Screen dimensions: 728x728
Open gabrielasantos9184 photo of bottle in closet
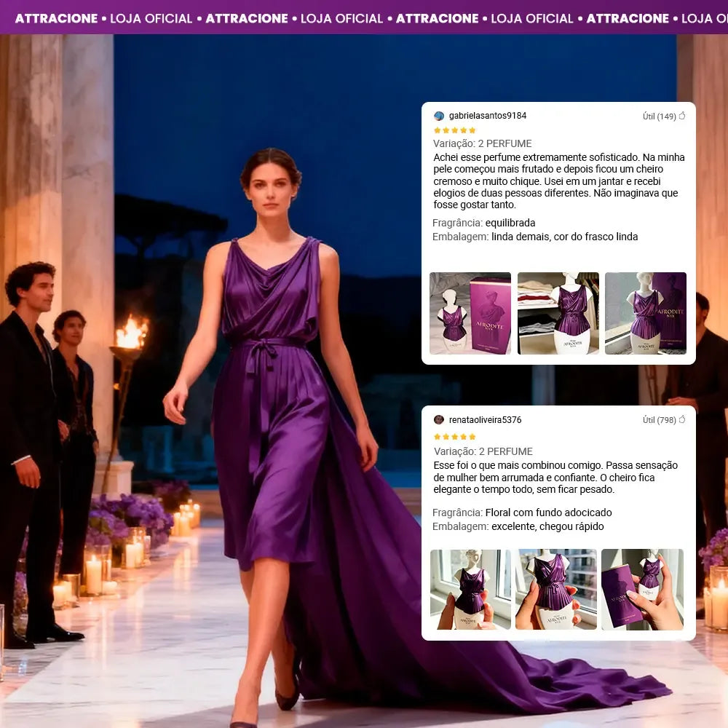point(558,313)
